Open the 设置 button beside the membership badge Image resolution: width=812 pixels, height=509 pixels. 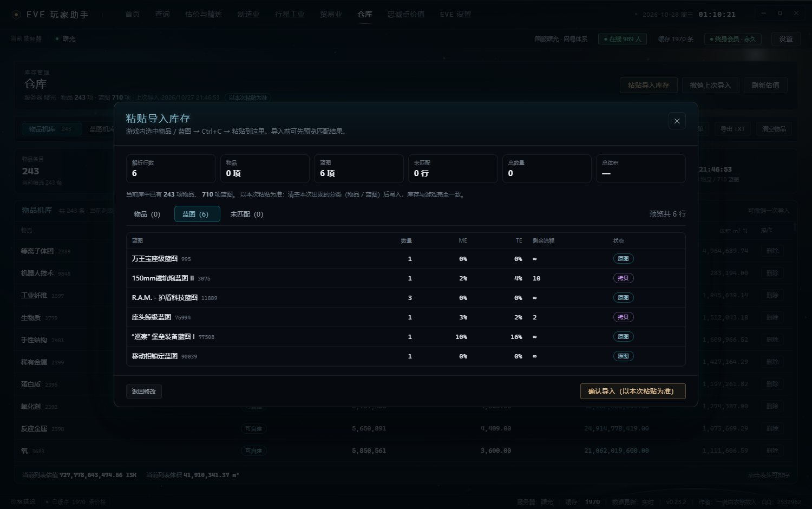(786, 39)
